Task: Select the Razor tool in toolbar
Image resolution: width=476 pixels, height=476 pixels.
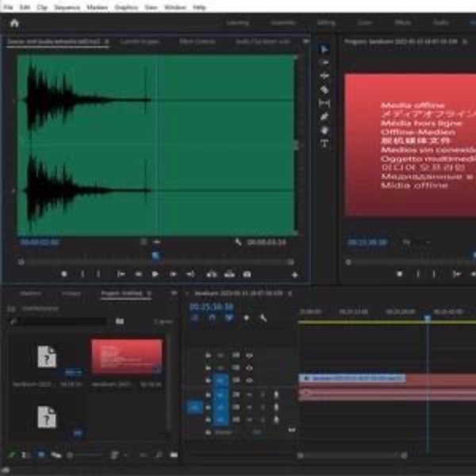Action: (324, 90)
